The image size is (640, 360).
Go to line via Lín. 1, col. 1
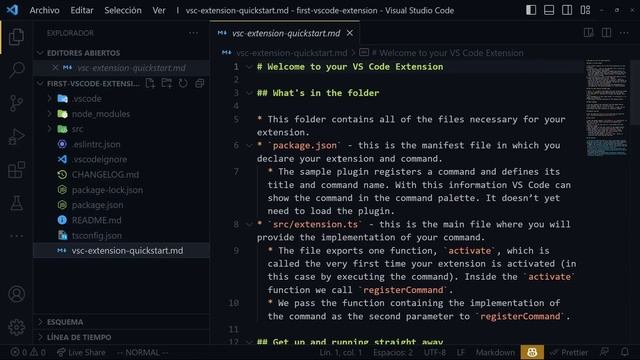click(x=340, y=352)
